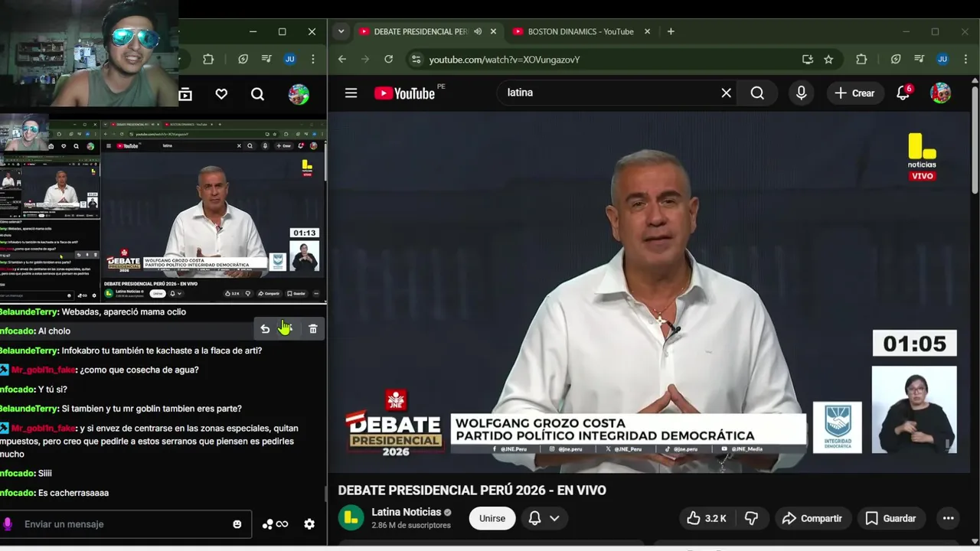Viewport: 980px width, 551px height.
Task: Open Latina Noticias channel name link
Action: (407, 512)
